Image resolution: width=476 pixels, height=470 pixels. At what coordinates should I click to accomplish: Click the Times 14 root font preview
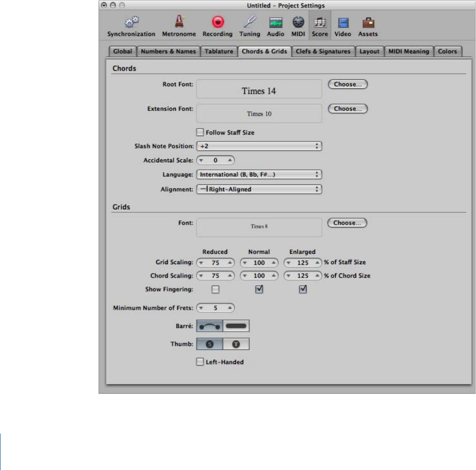[259, 89]
